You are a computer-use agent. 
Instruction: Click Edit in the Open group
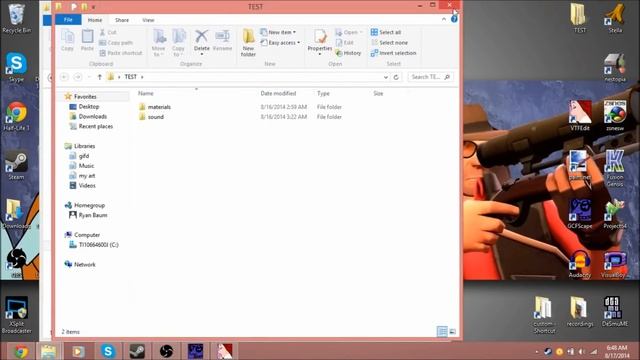(x=344, y=42)
